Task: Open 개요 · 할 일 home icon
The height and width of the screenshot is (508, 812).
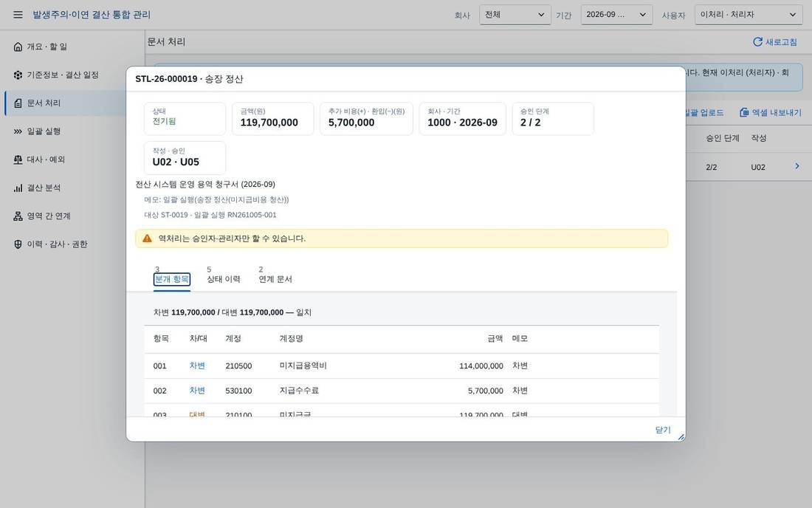Action: click(x=18, y=47)
